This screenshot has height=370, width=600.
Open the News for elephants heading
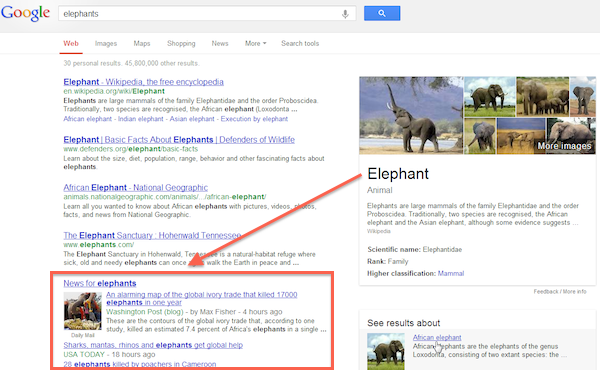pos(100,283)
